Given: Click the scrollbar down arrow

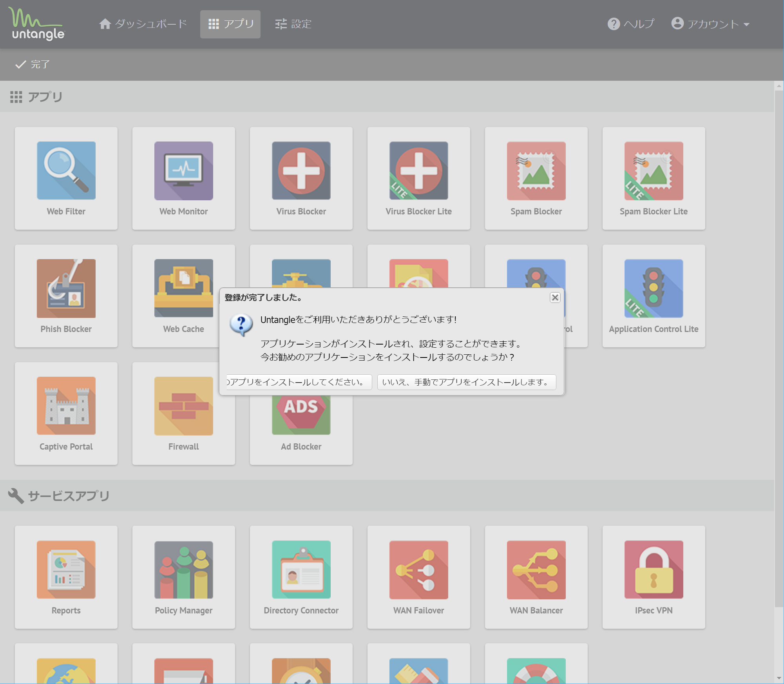Looking at the screenshot, I should [779, 678].
